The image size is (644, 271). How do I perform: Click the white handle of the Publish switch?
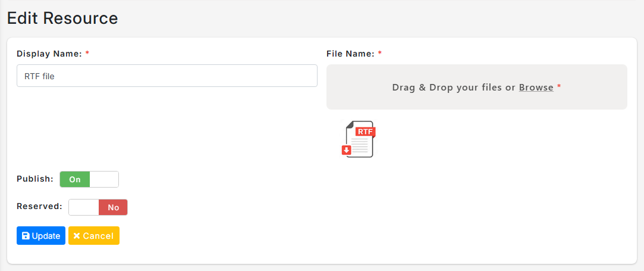tap(104, 179)
